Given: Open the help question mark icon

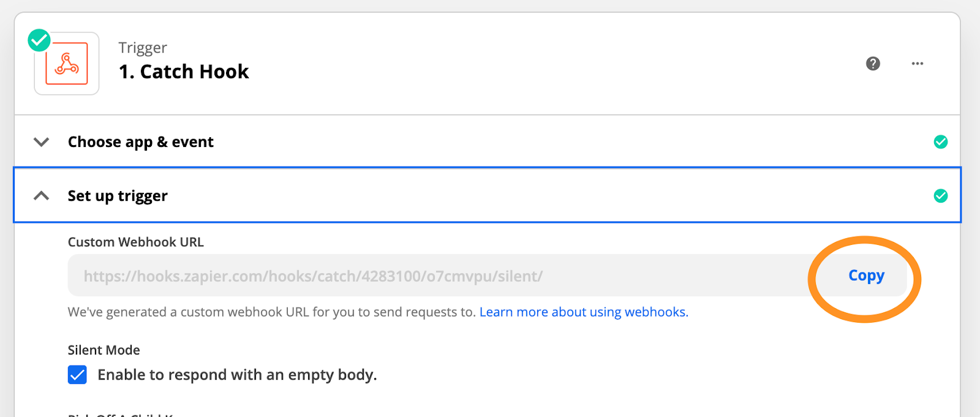Looking at the screenshot, I should pyautogui.click(x=873, y=64).
